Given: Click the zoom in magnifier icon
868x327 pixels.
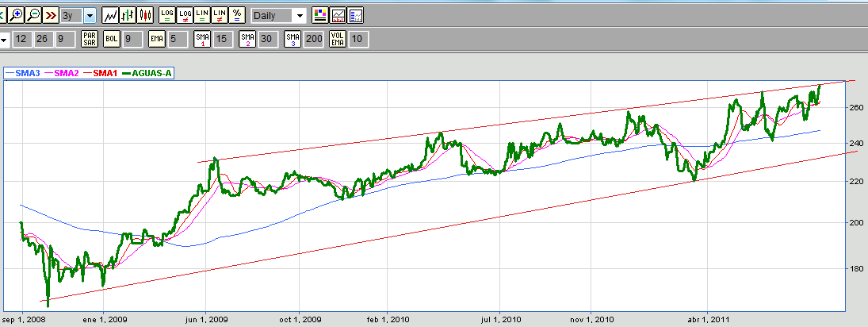Looking at the screenshot, I should 16,15.
